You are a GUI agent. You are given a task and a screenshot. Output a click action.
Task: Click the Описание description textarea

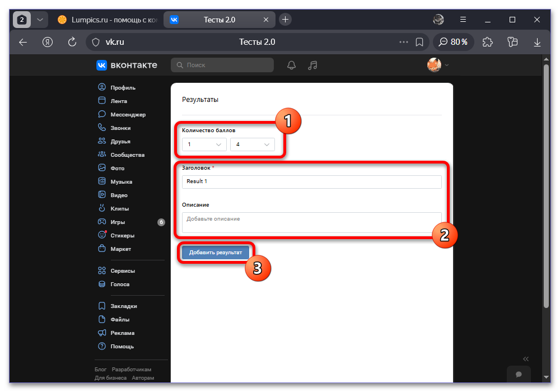coord(312,222)
